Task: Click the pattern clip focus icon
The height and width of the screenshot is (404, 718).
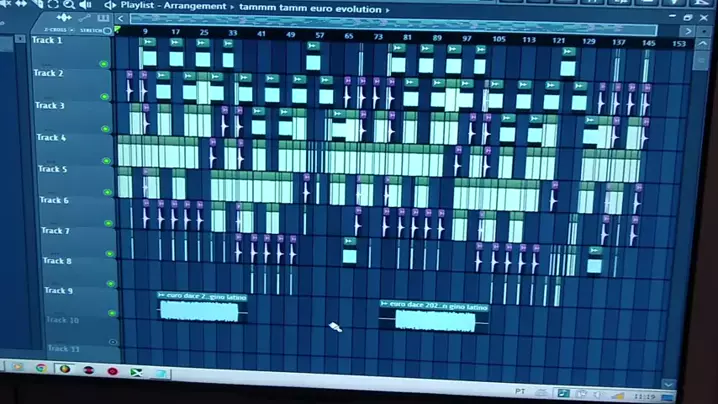Action: click(103, 18)
